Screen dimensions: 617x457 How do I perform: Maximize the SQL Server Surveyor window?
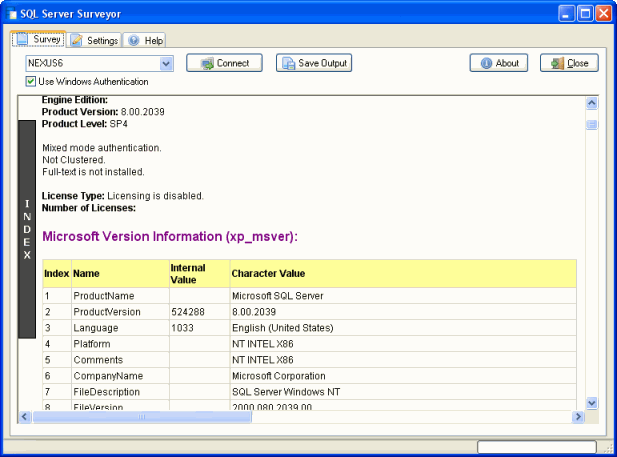point(585,14)
